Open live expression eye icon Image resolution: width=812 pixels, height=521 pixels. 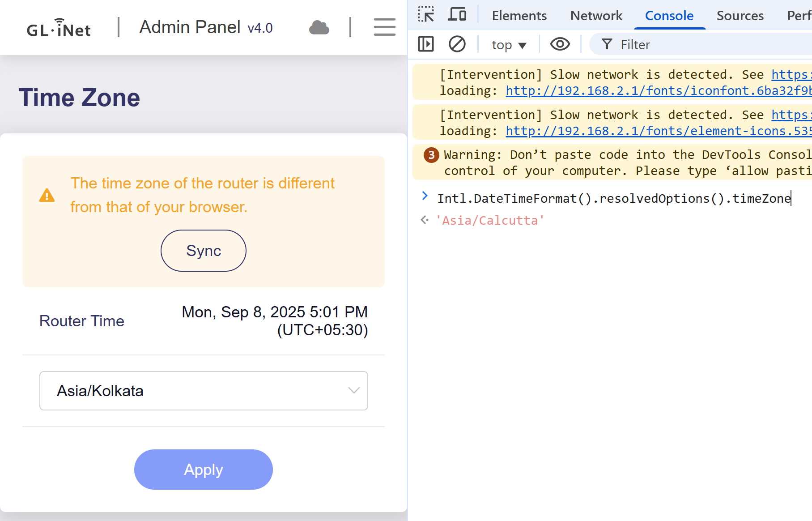(560, 44)
